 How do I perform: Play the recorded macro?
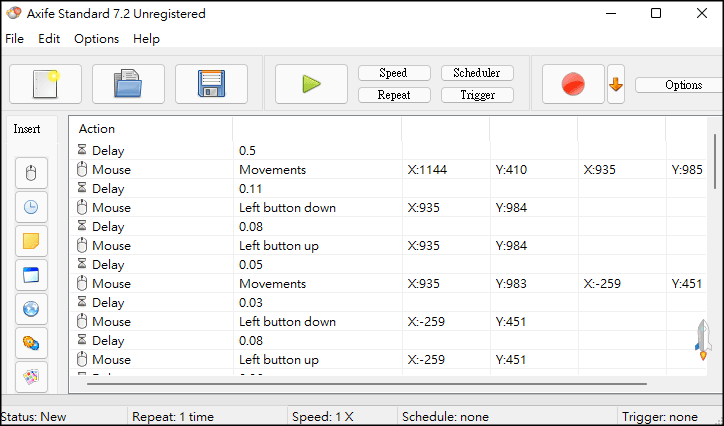click(311, 84)
